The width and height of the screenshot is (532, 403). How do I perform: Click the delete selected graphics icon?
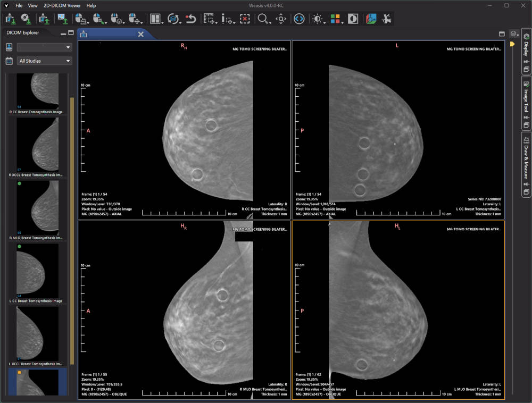245,19
